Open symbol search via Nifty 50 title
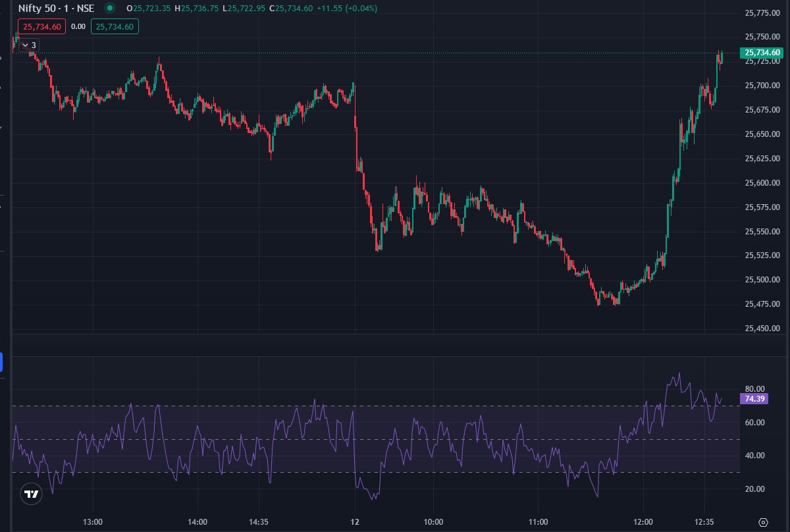Image resolution: width=790 pixels, height=532 pixels. (57, 9)
